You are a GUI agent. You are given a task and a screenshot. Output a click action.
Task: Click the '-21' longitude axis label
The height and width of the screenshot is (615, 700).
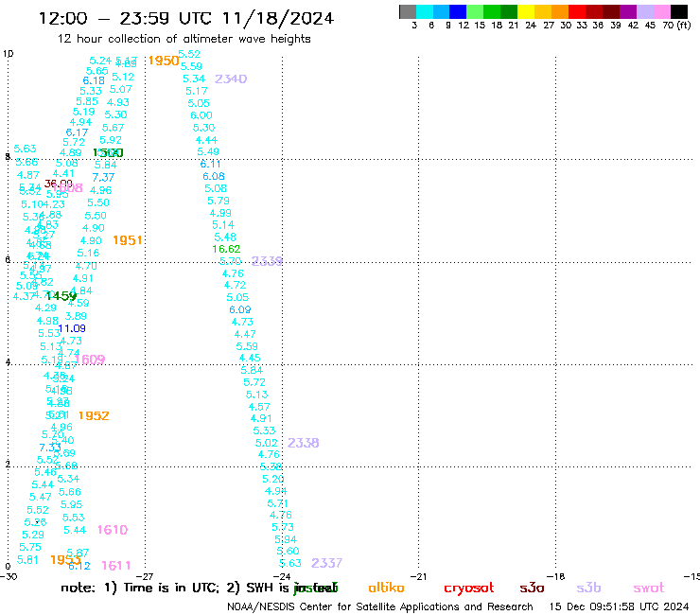[418, 576]
